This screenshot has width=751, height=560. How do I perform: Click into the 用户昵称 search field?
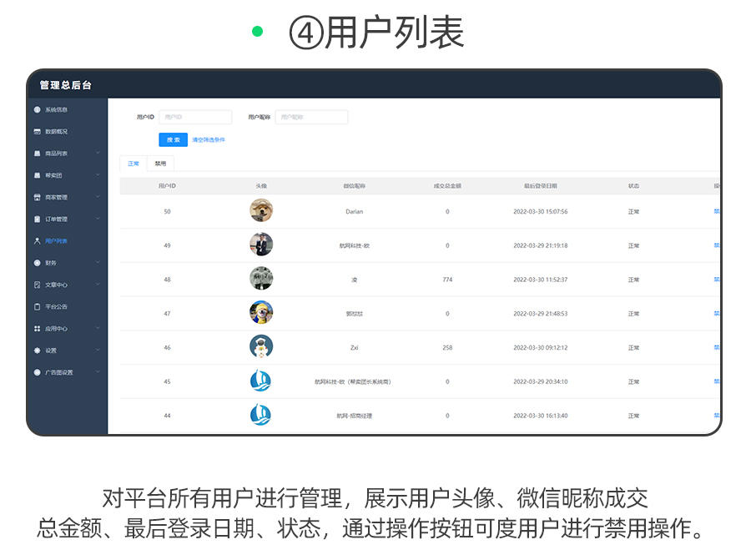coord(311,118)
